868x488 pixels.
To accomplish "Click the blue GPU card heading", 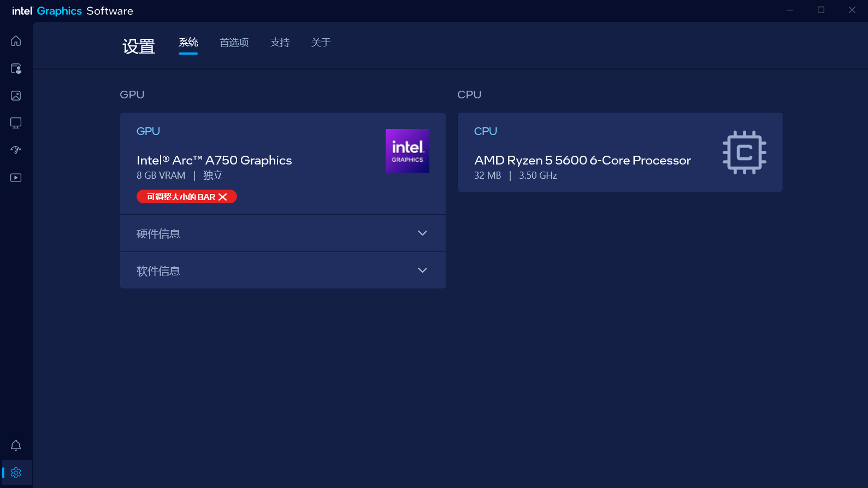I will (x=148, y=131).
